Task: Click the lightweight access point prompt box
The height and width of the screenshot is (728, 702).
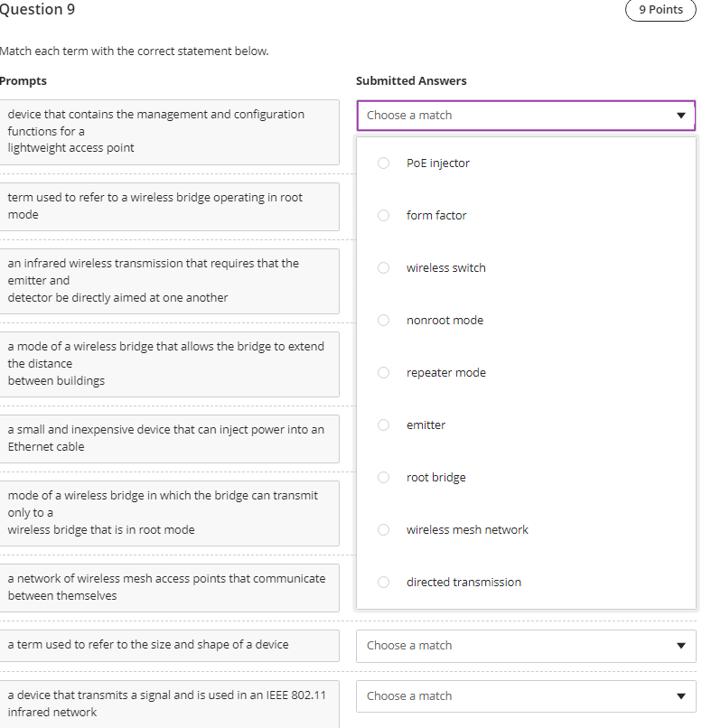Action: [x=170, y=131]
